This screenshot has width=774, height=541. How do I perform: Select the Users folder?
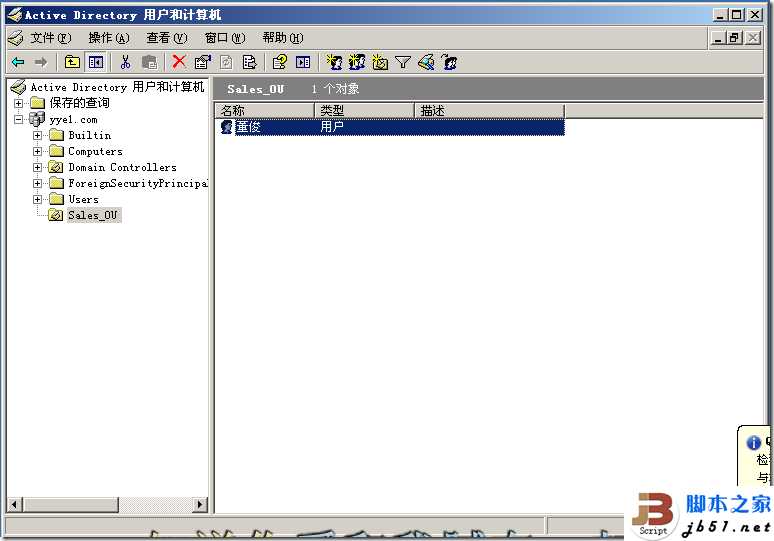(x=83, y=199)
